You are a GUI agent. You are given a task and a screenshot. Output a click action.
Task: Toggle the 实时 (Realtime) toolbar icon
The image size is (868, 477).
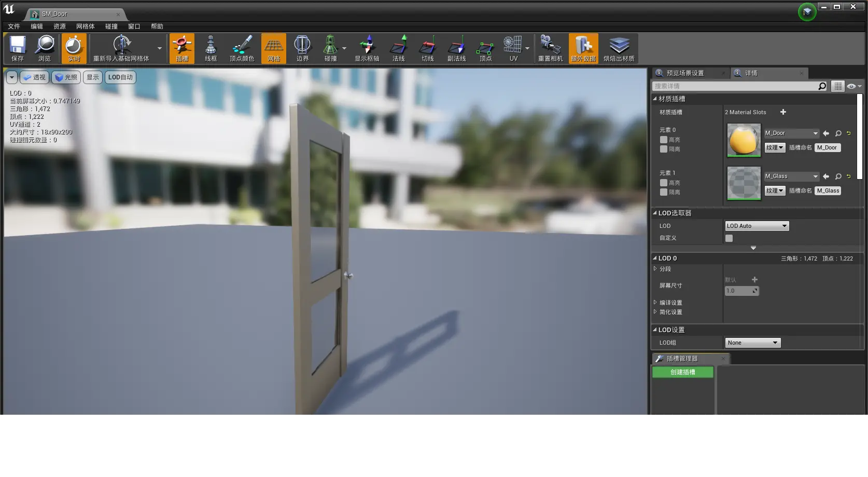[74, 49]
